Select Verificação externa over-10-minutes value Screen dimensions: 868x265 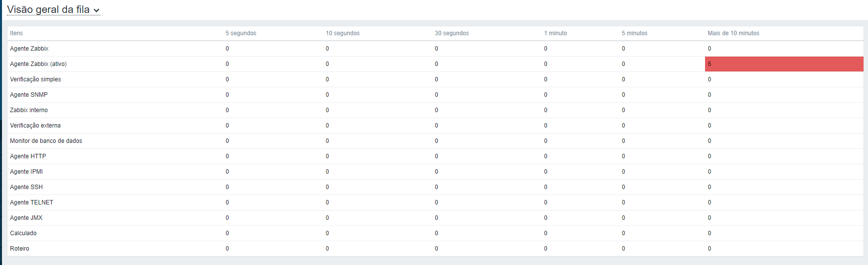click(x=710, y=126)
